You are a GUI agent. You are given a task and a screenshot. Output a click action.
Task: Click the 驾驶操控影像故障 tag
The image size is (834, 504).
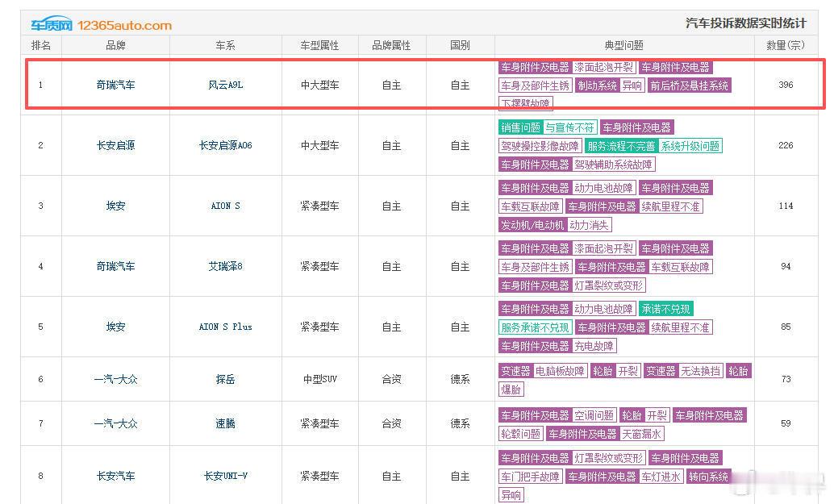tap(540, 146)
